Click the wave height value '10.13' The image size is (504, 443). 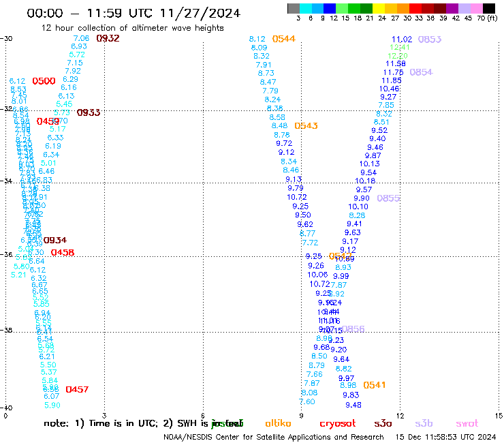(369, 164)
